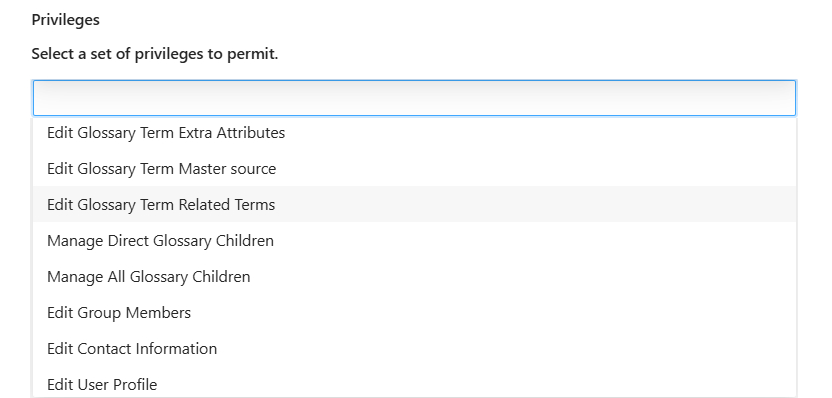The image size is (832, 398).
Task: Permit editing of User Profile
Action: [x=414, y=383]
